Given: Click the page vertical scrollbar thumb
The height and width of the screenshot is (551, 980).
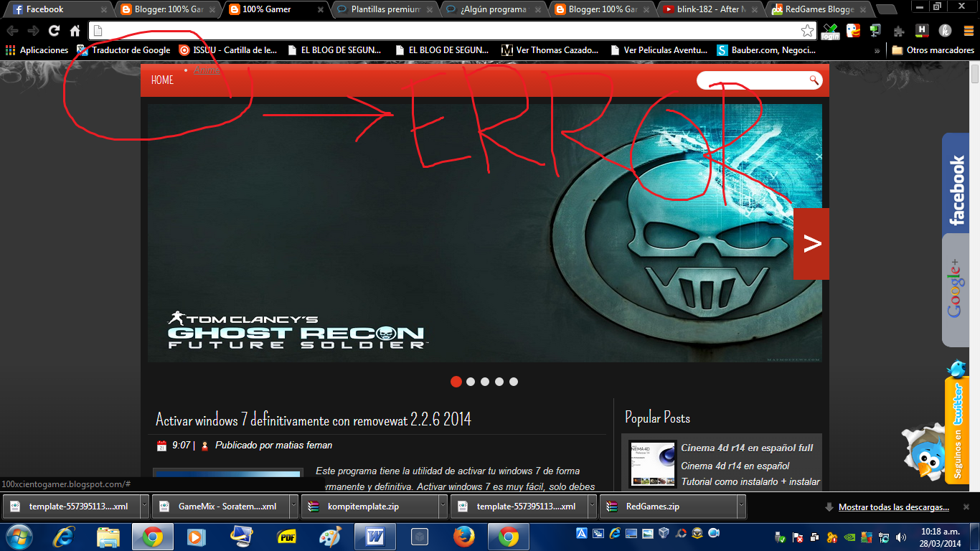Looking at the screenshot, I should point(975,74).
